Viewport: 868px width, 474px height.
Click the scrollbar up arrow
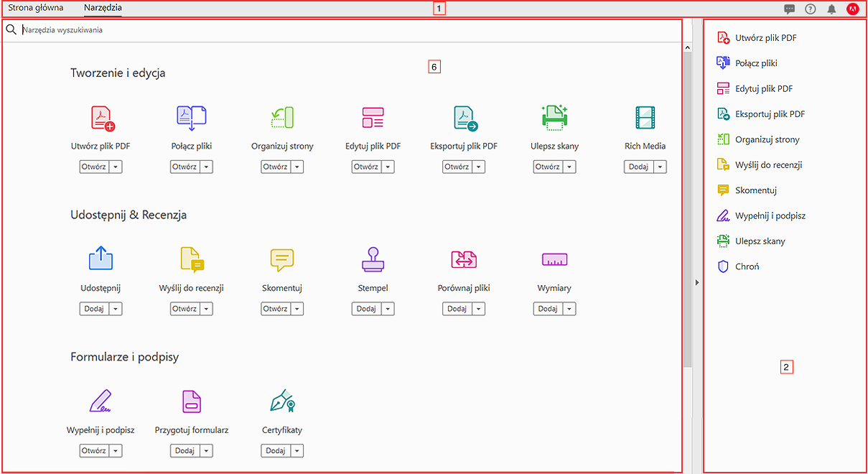point(687,48)
